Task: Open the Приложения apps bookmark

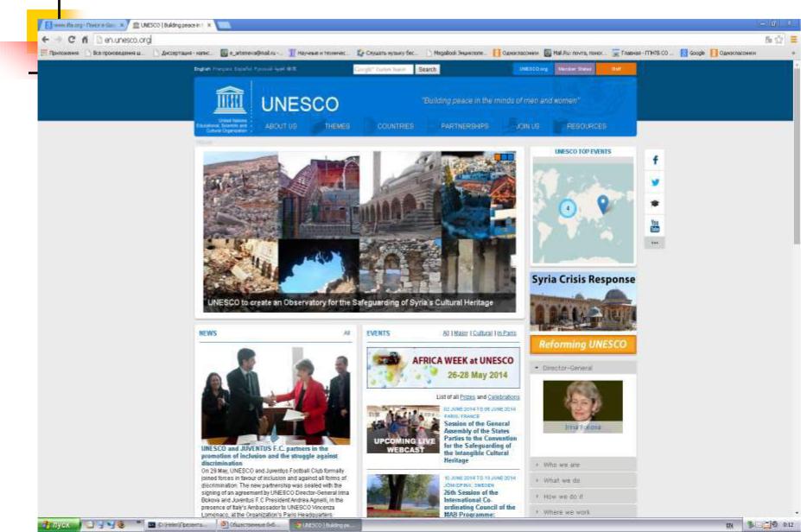Action: [x=60, y=53]
